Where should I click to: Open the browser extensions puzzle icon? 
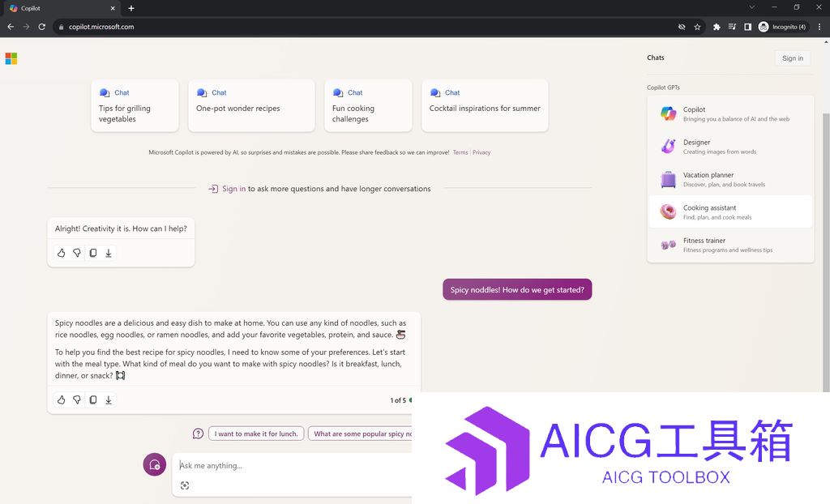(717, 27)
